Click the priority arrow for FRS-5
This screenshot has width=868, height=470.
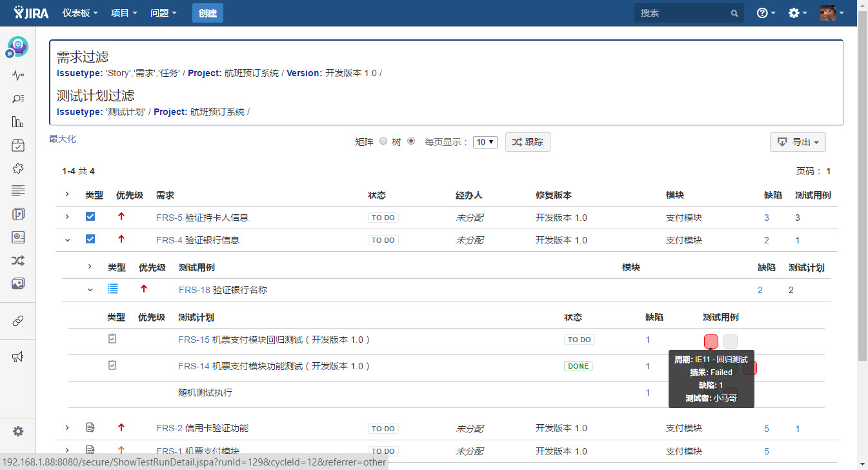tap(121, 217)
